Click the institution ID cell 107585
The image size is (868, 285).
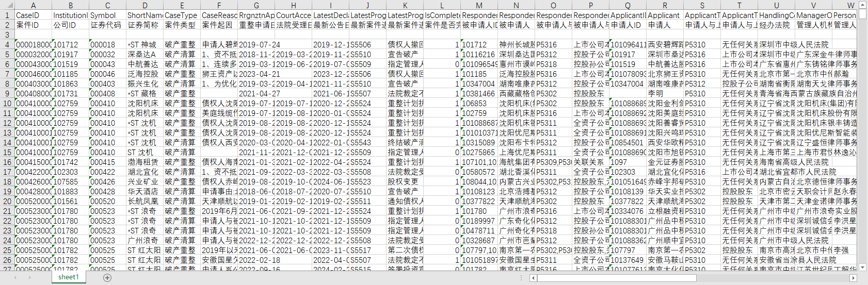[70, 181]
